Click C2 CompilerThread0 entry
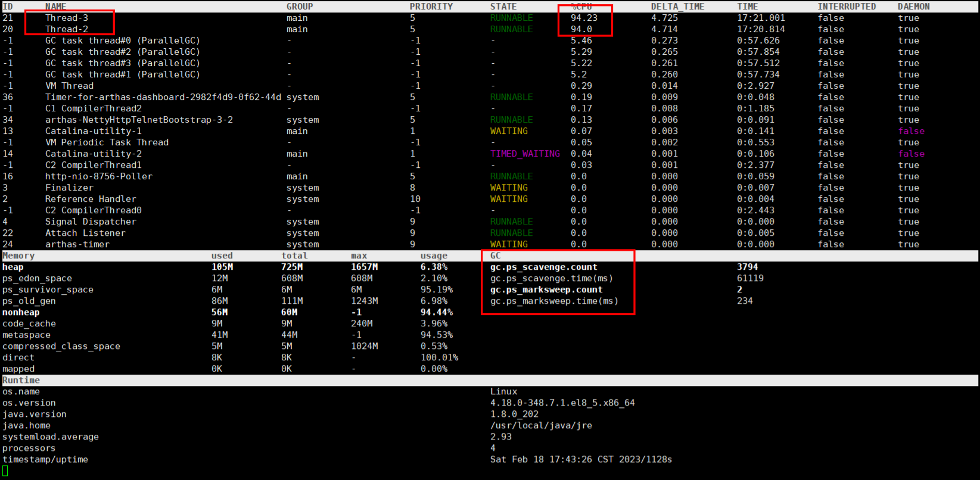Viewport: 980px width, 480px height. point(94,210)
